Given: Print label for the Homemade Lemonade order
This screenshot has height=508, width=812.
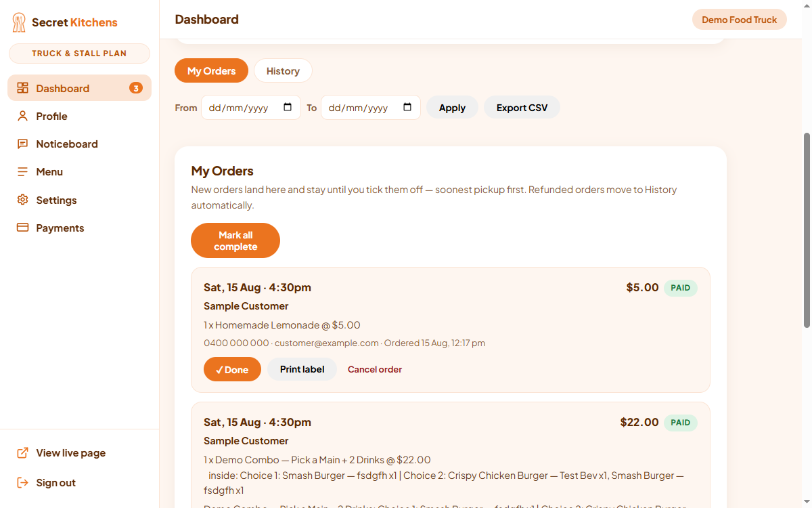Looking at the screenshot, I should pyautogui.click(x=302, y=369).
